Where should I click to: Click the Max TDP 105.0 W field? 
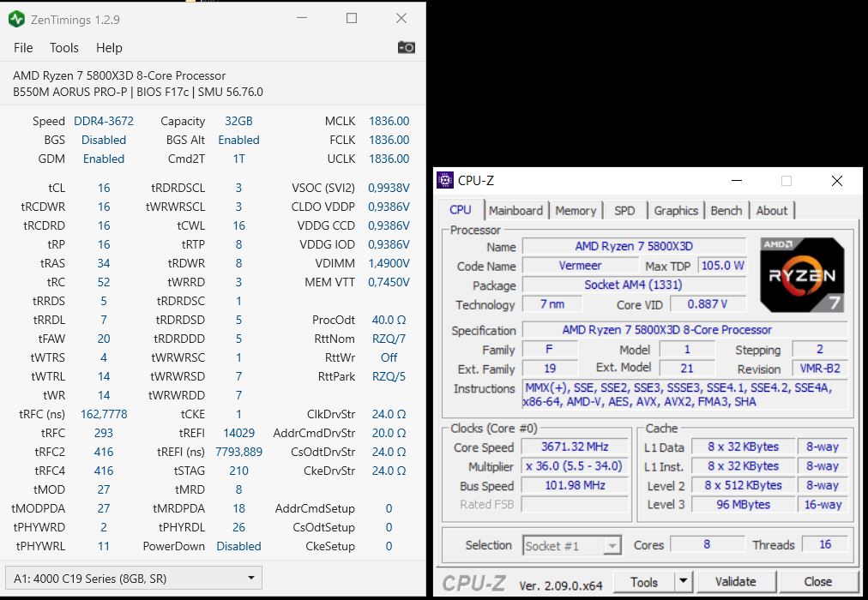pyautogui.click(x=722, y=266)
